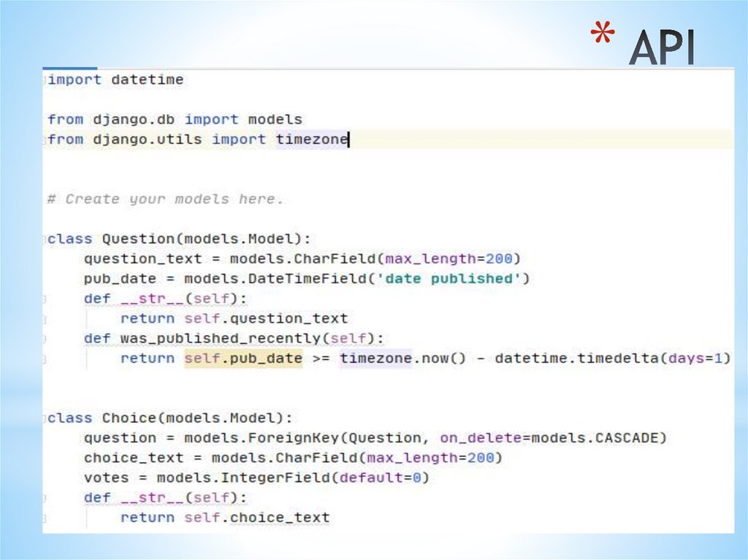748x560 pixels.
Task: Click 'ForeignKey' in the question line
Action: tap(294, 438)
